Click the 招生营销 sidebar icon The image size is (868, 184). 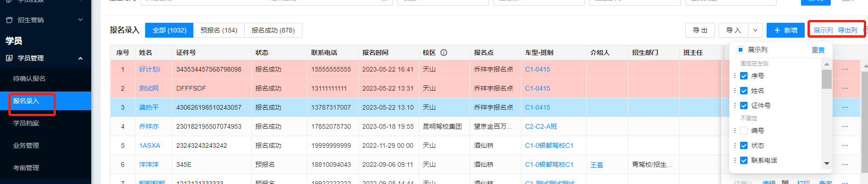(9, 20)
